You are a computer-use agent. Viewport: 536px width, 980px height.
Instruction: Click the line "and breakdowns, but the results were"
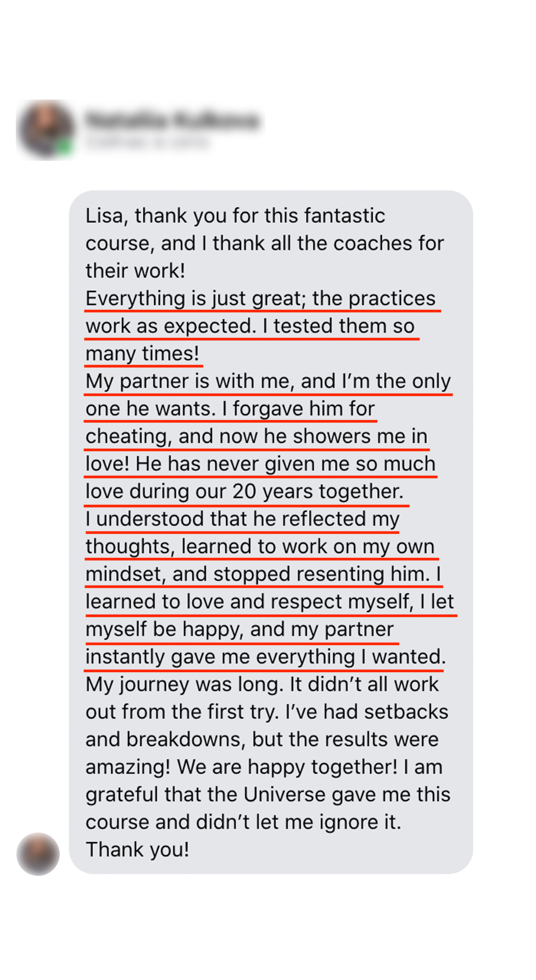click(x=262, y=740)
